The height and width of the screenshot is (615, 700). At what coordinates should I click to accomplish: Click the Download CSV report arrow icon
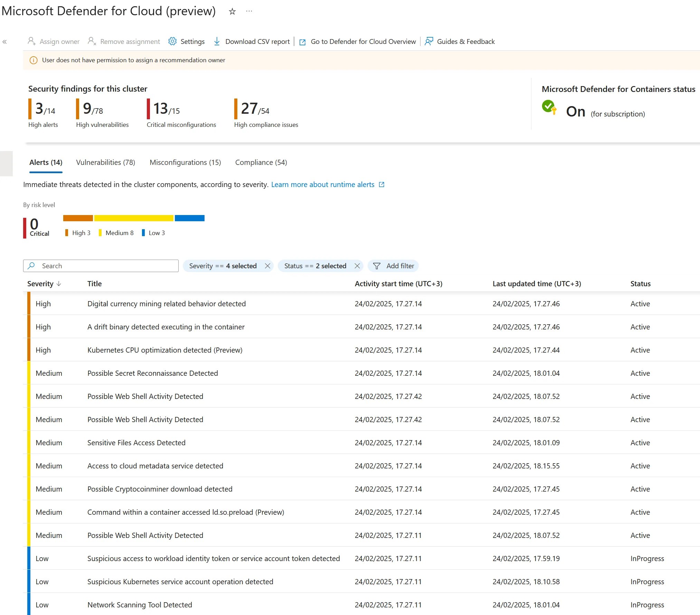[217, 41]
